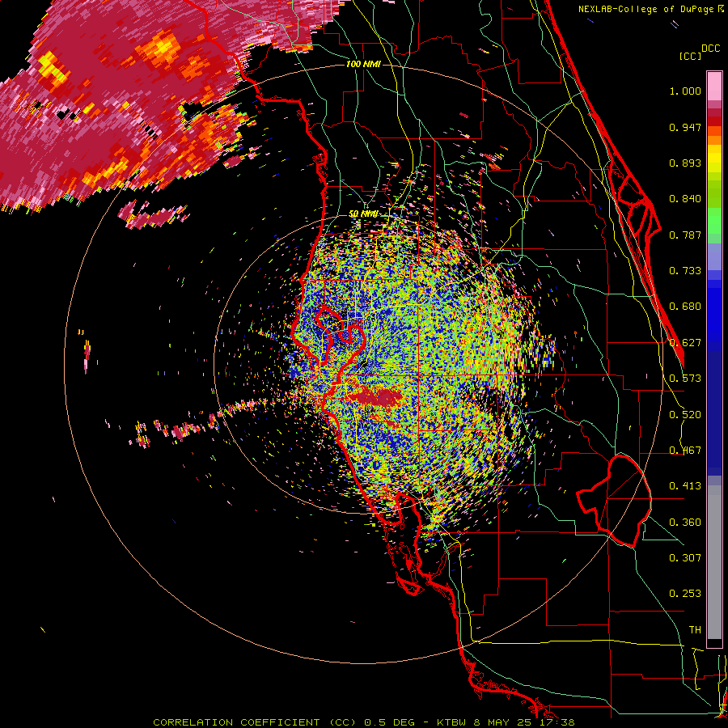This screenshot has height=728, width=728.
Task: Click the TH threshold label
Action: point(695,630)
